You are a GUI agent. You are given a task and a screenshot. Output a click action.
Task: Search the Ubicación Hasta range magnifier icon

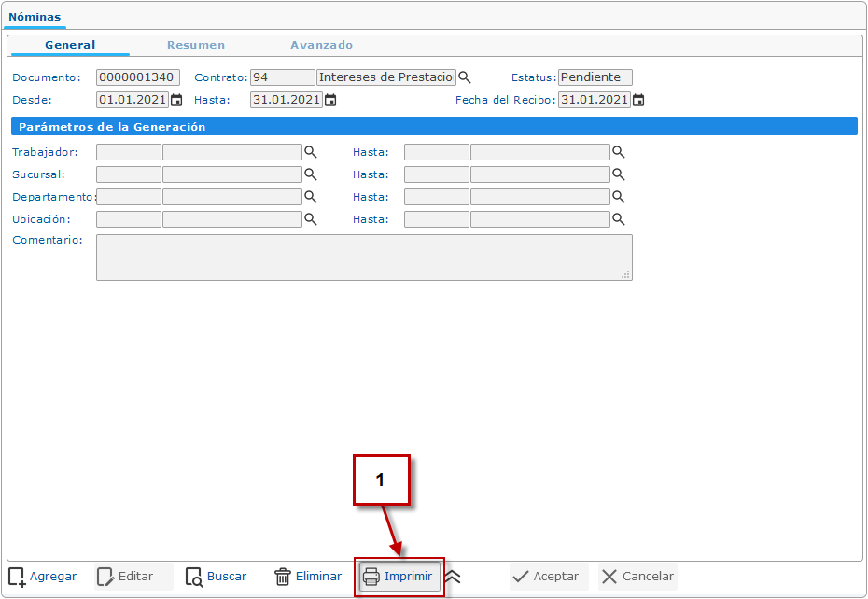(619, 219)
